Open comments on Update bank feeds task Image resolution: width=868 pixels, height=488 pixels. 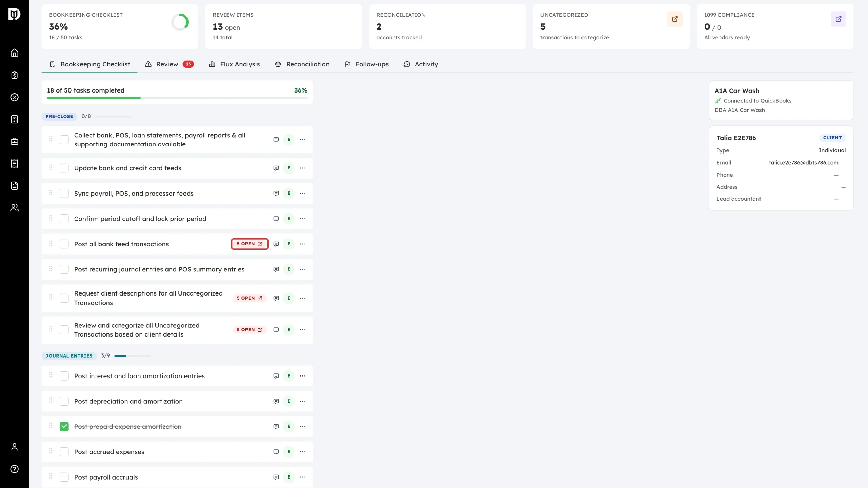pos(276,168)
